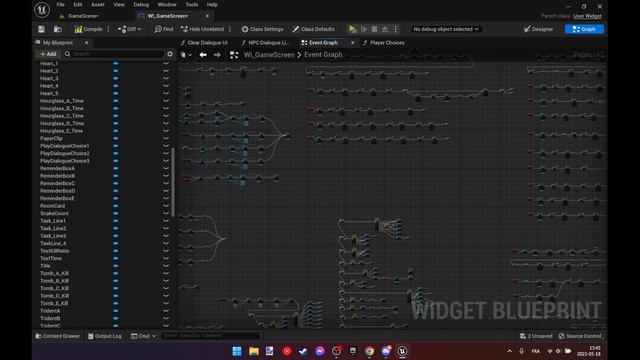640x360 pixels.
Task: Browse to asset in Content Browser
Action: (58, 29)
